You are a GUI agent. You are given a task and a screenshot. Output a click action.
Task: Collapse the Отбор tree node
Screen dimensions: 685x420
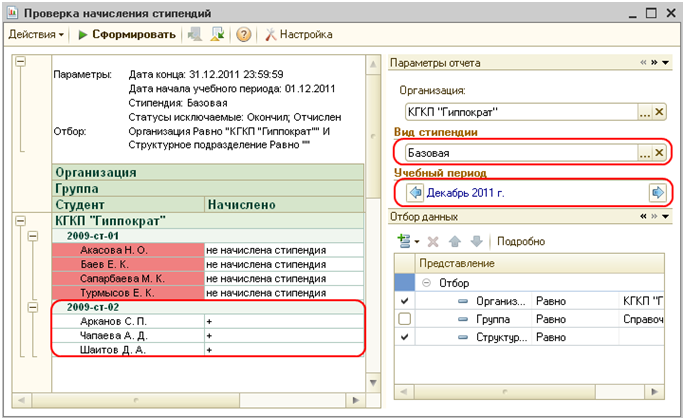coord(428,282)
